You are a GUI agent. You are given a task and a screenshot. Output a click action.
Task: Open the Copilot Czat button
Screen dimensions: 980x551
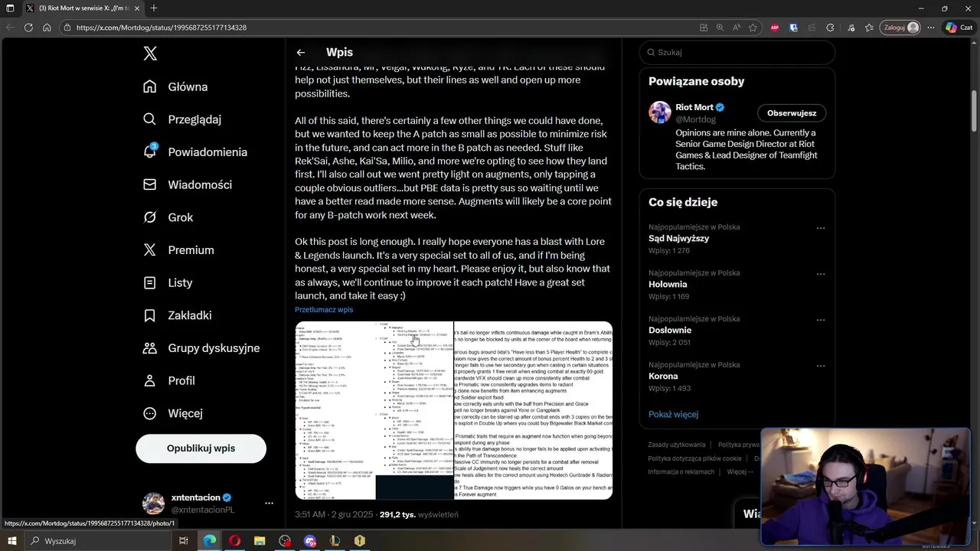(961, 28)
